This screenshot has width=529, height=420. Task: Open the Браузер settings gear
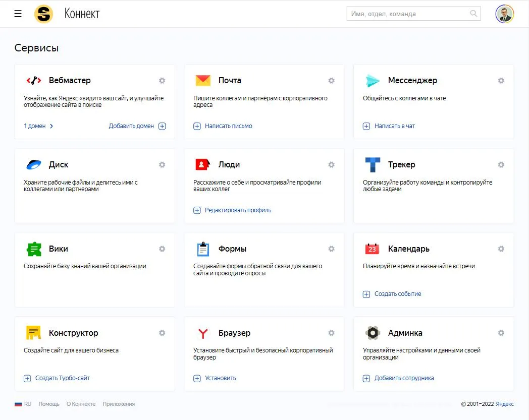click(331, 333)
